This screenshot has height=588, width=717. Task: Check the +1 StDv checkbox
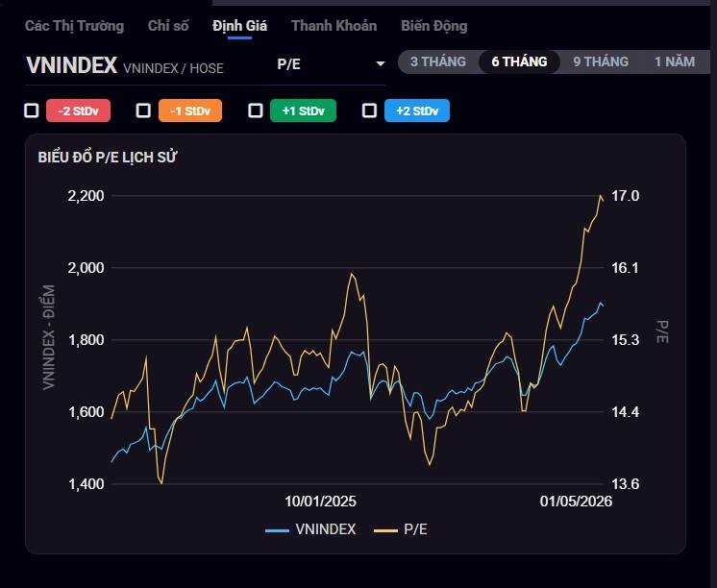(256, 110)
